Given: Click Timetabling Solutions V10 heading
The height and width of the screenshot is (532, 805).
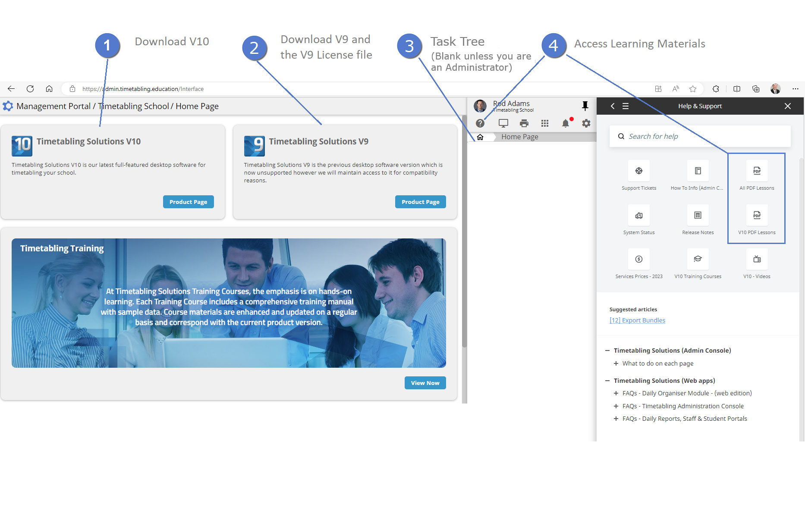Looking at the screenshot, I should click(88, 141).
